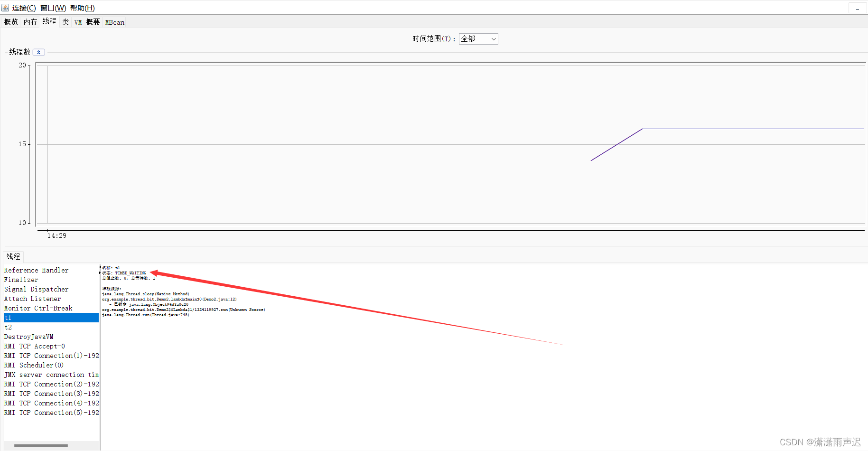Click the TIMED_WAITING state text
868x451 pixels.
[x=131, y=273]
